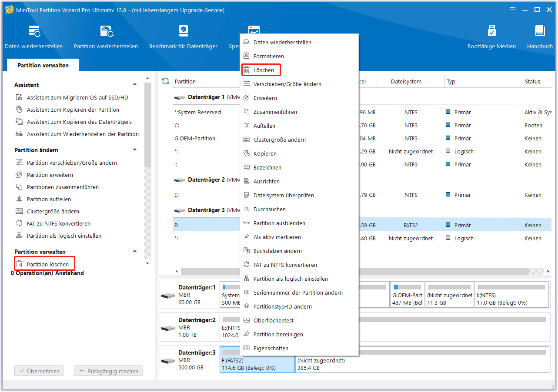This screenshot has height=392, width=558.
Task: Select Oberflächentest in context menu
Action: click(299, 321)
